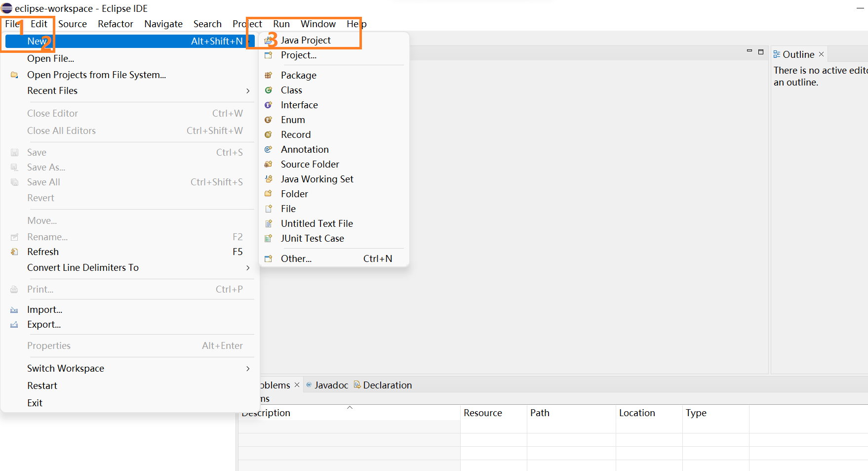
Task: Click the Ctrl+N shortcut text
Action: pos(378,258)
